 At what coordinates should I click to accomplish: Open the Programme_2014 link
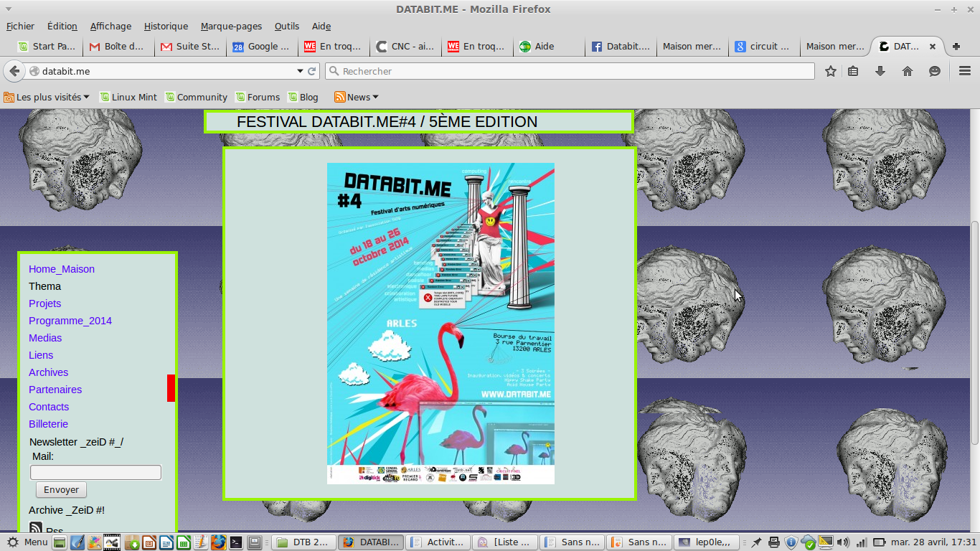(x=70, y=321)
